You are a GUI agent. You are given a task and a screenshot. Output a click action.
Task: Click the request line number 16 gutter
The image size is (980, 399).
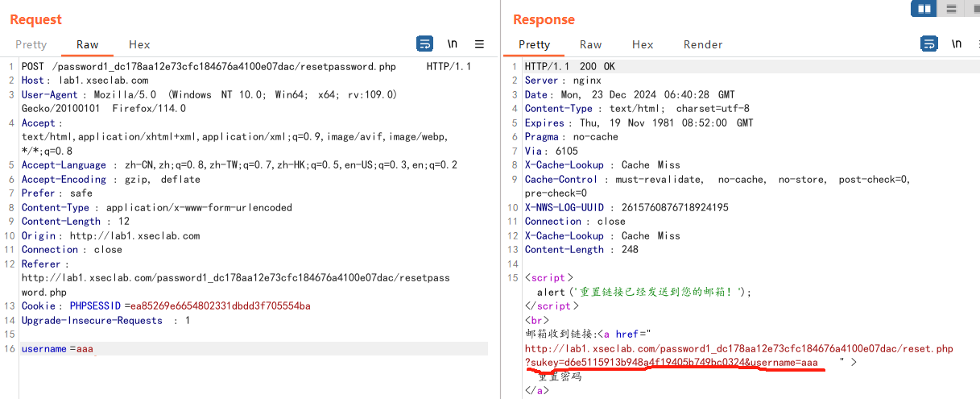coord(10,348)
